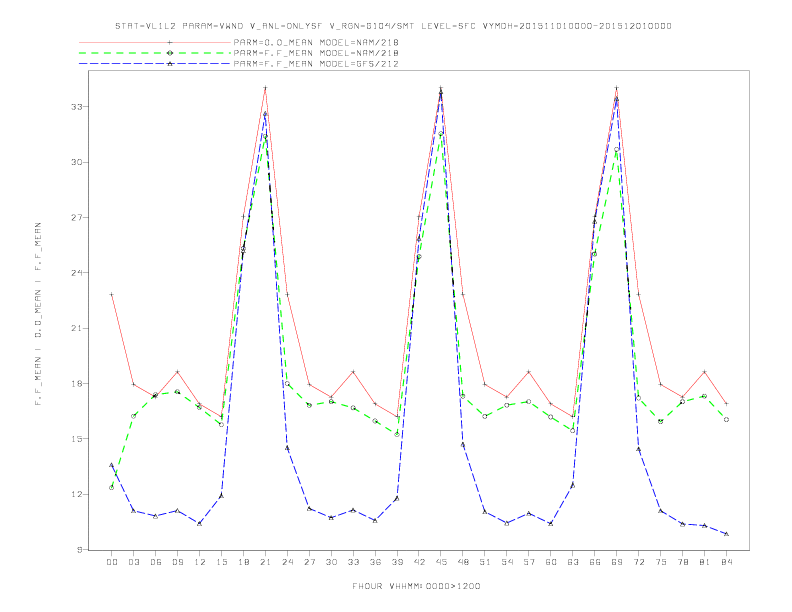The width and height of the screenshot is (792, 612).
Task: Click x-axis tick label 63
Action: coord(573,562)
